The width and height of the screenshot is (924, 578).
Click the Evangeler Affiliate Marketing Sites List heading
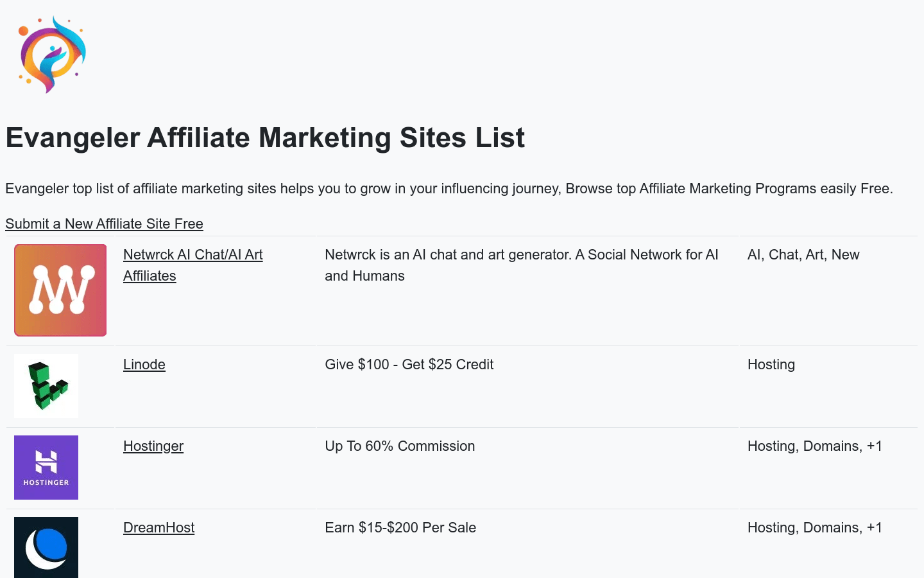pyautogui.click(x=265, y=137)
